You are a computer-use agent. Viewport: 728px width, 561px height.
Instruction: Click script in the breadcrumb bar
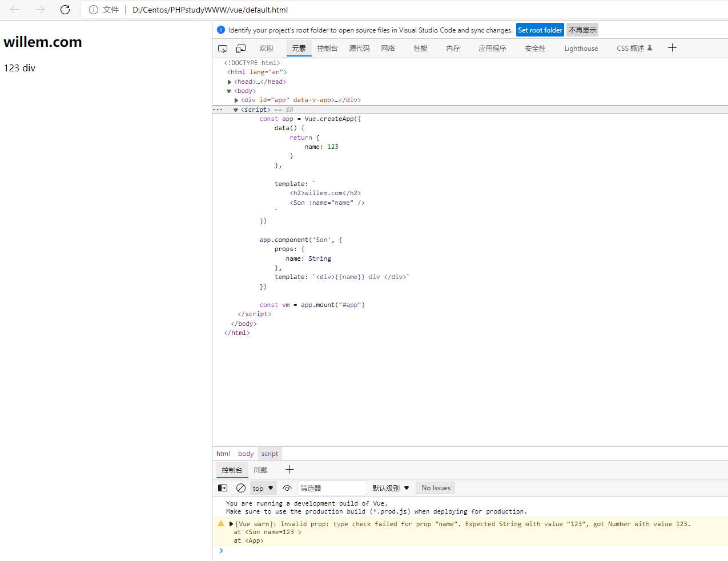pyautogui.click(x=270, y=454)
